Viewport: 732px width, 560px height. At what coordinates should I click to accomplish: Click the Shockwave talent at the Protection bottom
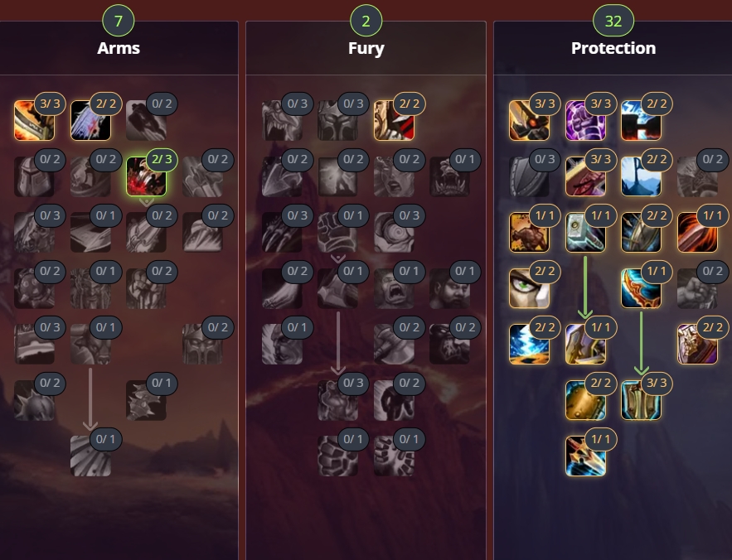585,456
